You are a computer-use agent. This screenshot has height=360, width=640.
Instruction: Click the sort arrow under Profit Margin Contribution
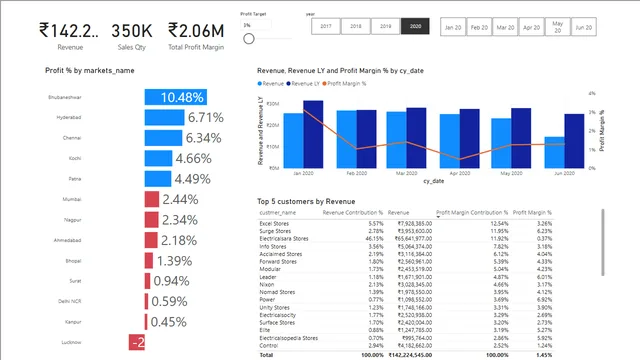438,217
